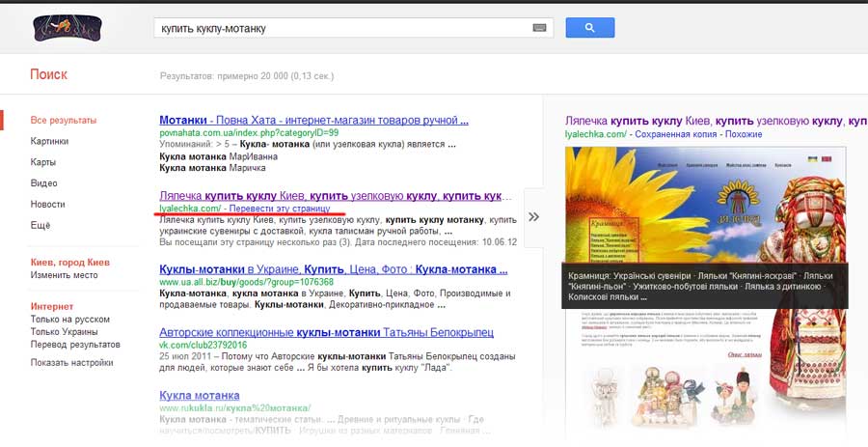This screenshot has height=447, width=868.
Task: Filter results Только на русском
Action: 69,320
